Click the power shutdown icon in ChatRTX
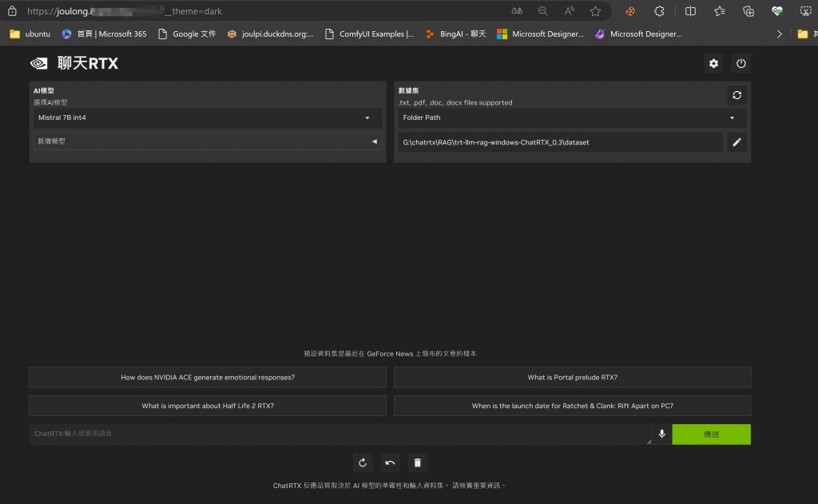This screenshot has width=818, height=504. (x=741, y=64)
